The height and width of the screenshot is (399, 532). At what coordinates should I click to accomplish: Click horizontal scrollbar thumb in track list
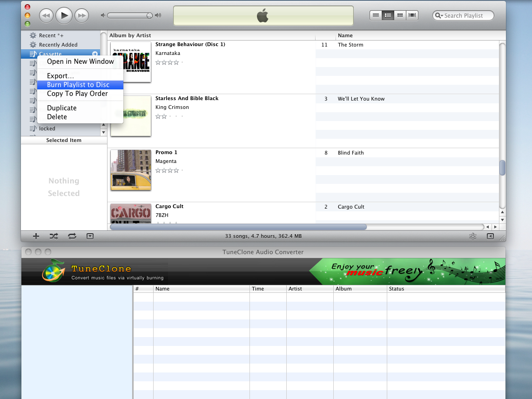click(238, 227)
